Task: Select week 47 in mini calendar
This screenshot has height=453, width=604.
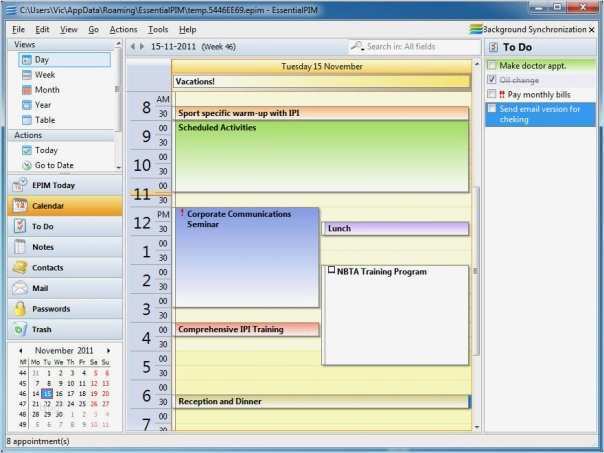Action: (23, 404)
